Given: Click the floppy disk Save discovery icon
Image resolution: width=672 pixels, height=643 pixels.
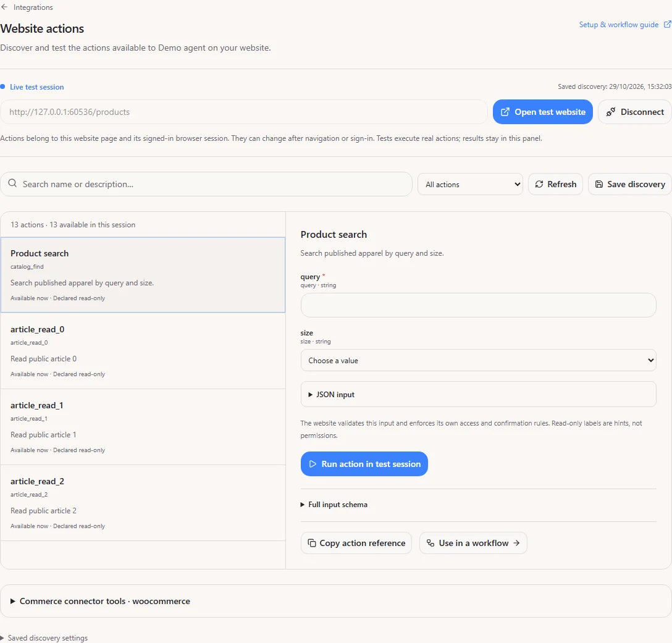Looking at the screenshot, I should coord(599,184).
